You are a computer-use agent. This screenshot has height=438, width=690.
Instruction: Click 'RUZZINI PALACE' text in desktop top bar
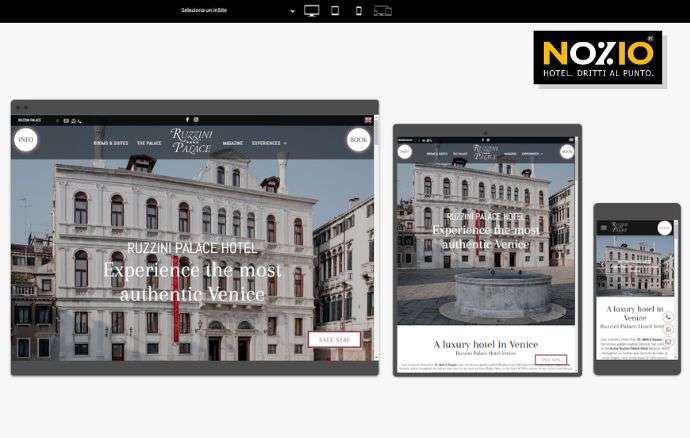click(29, 120)
